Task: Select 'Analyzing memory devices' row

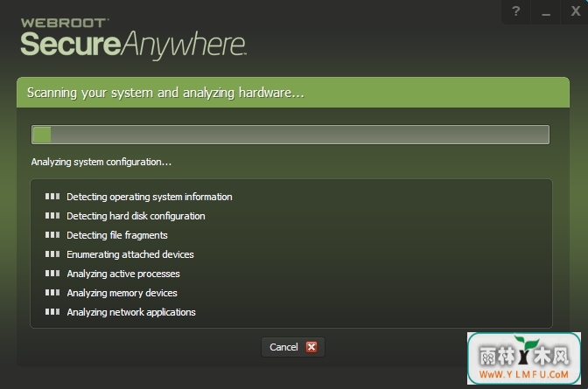Action: (111, 293)
